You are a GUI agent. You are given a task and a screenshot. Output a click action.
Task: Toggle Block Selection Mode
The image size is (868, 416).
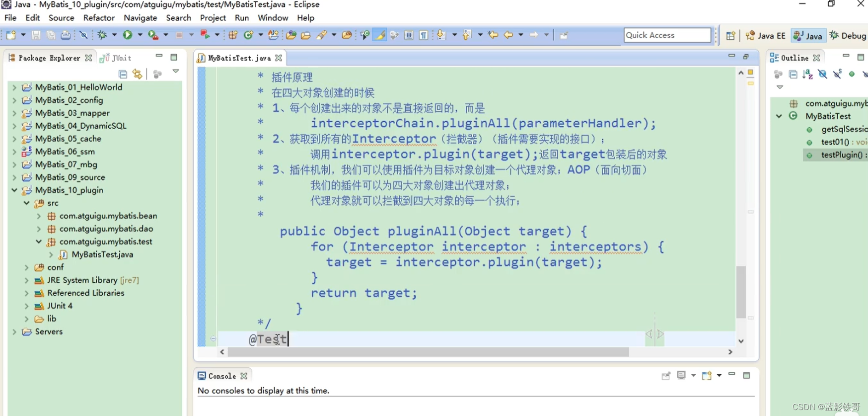coord(409,35)
